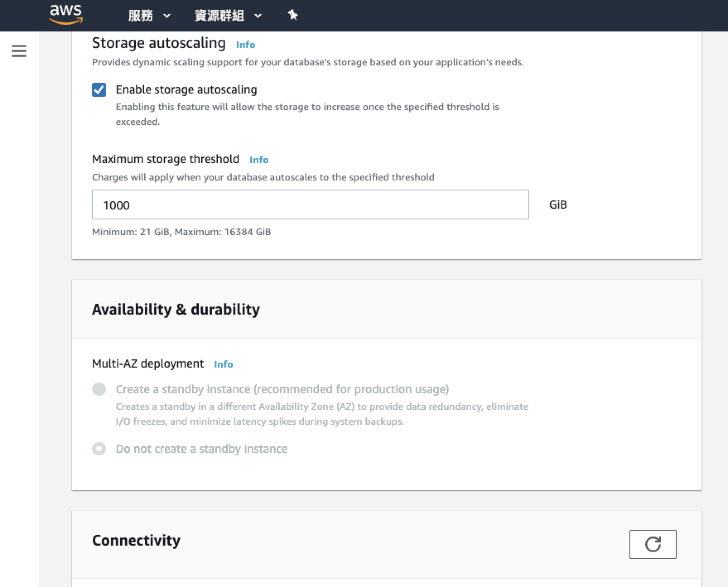728x587 pixels.
Task: Open Info link for Multi-AZ deployment
Action: point(223,364)
